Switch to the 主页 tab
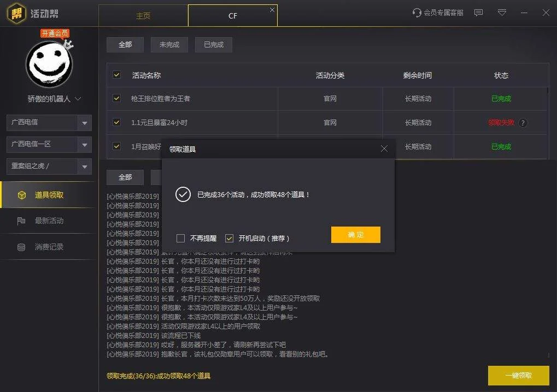557x392 pixels. (x=143, y=16)
